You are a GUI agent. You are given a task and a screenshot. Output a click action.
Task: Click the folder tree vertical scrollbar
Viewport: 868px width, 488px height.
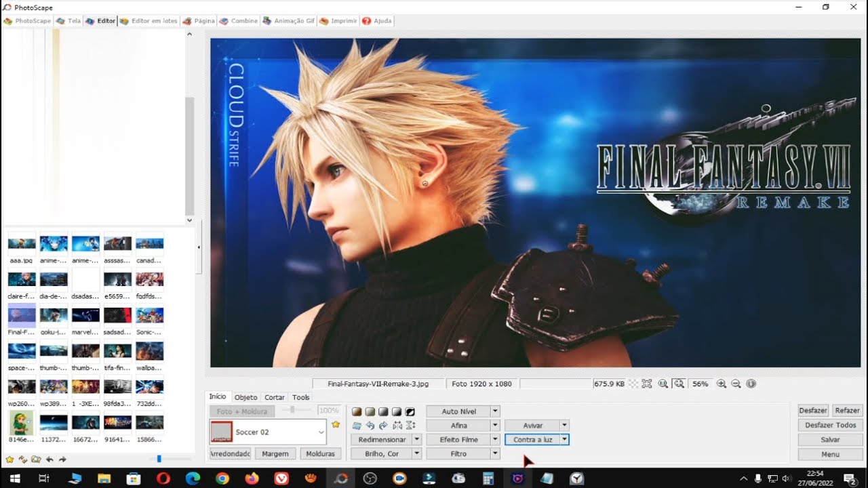click(x=190, y=126)
